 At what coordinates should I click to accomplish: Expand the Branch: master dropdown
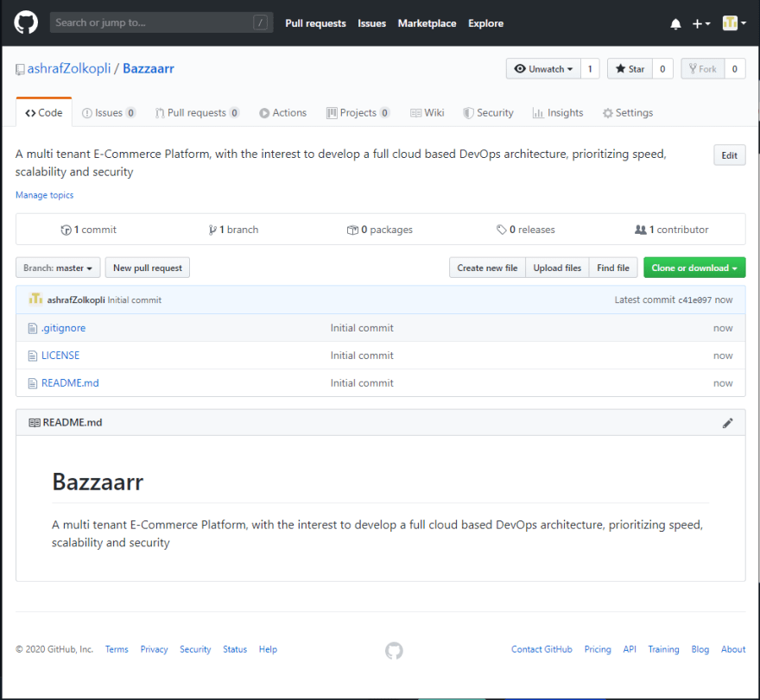(58, 268)
